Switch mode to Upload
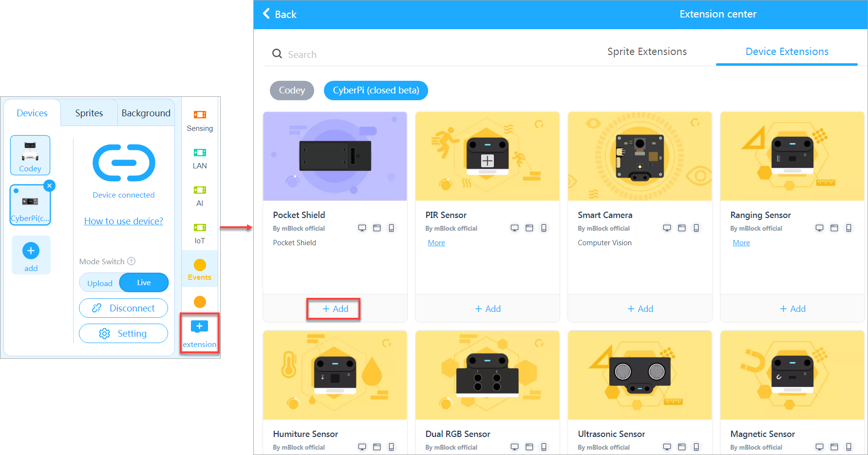 (100, 283)
